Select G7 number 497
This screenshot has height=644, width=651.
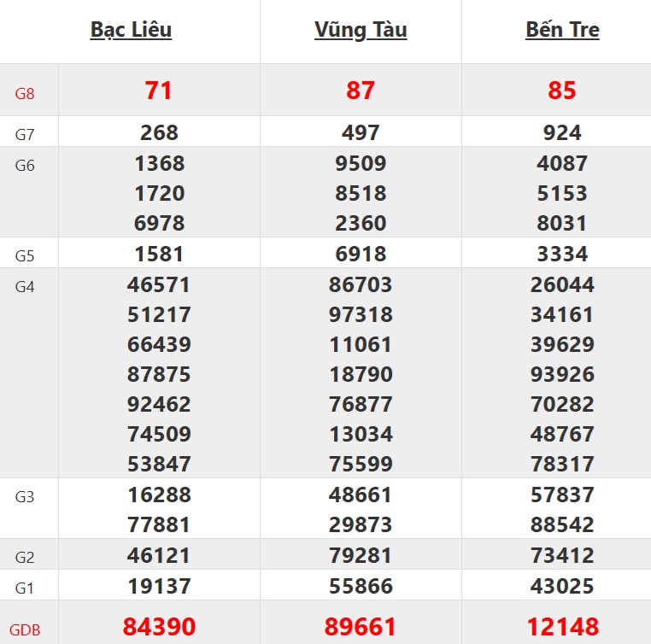pyautogui.click(x=361, y=132)
